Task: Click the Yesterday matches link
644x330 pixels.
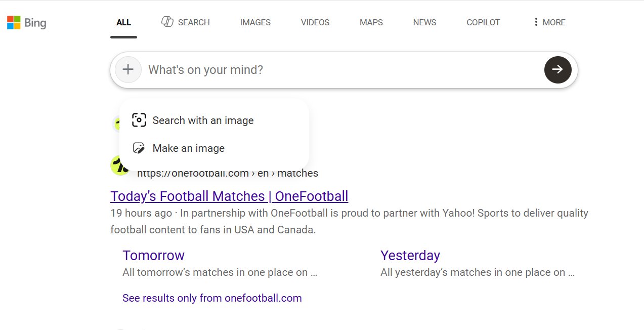Action: [410, 256]
